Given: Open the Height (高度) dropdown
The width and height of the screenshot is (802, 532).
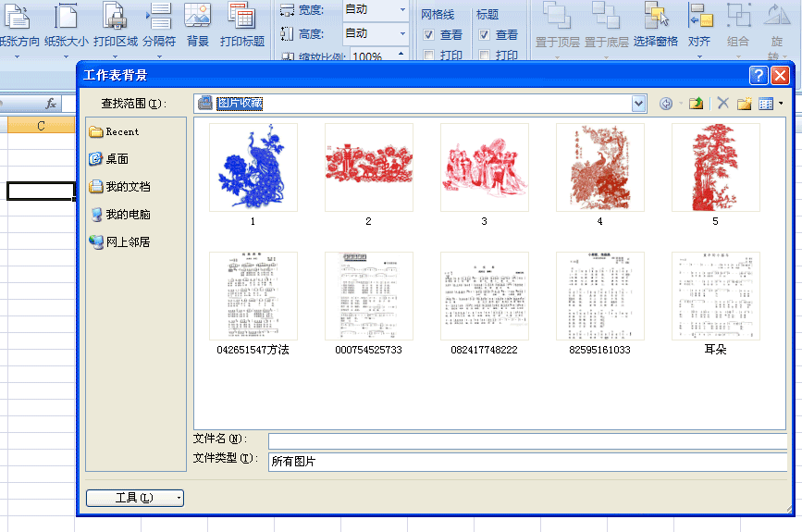Looking at the screenshot, I should 402,33.
